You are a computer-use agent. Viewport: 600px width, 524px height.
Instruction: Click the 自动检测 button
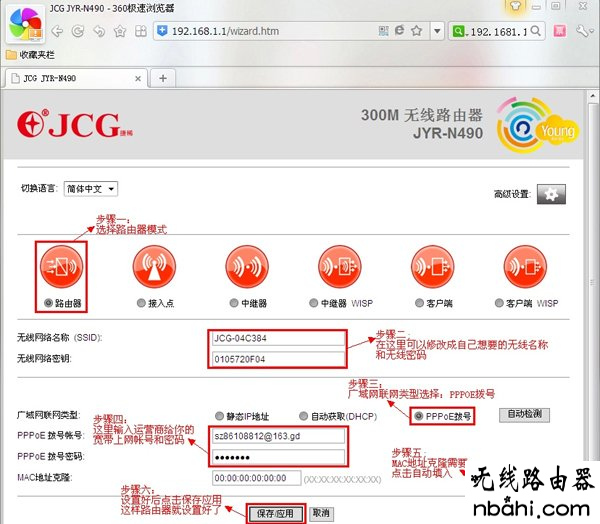click(x=524, y=415)
